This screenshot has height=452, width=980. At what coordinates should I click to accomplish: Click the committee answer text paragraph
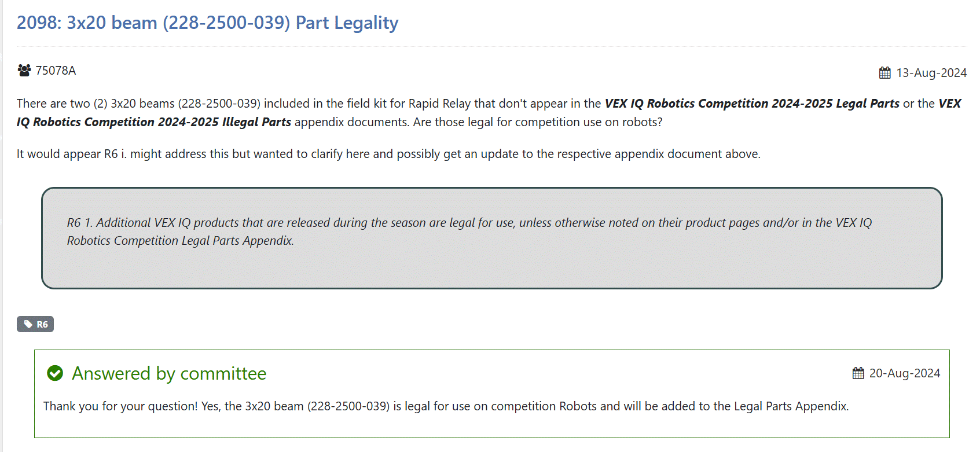446,406
